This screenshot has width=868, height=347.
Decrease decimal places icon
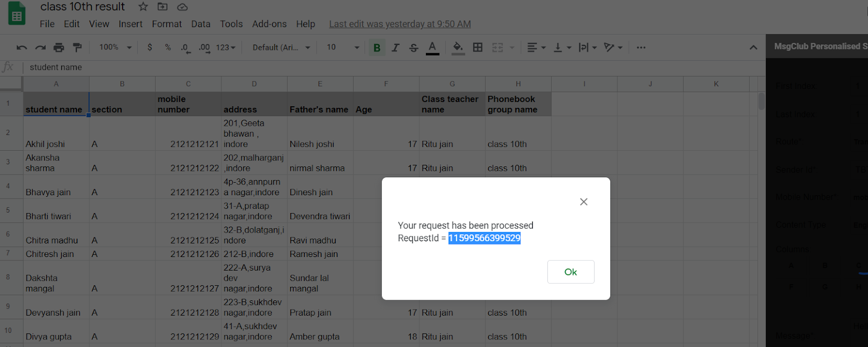186,48
